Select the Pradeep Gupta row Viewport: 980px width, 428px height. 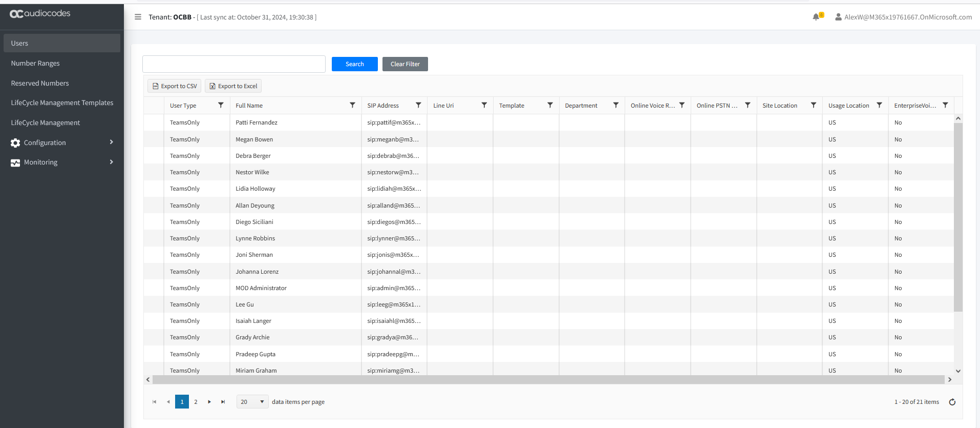coord(548,354)
